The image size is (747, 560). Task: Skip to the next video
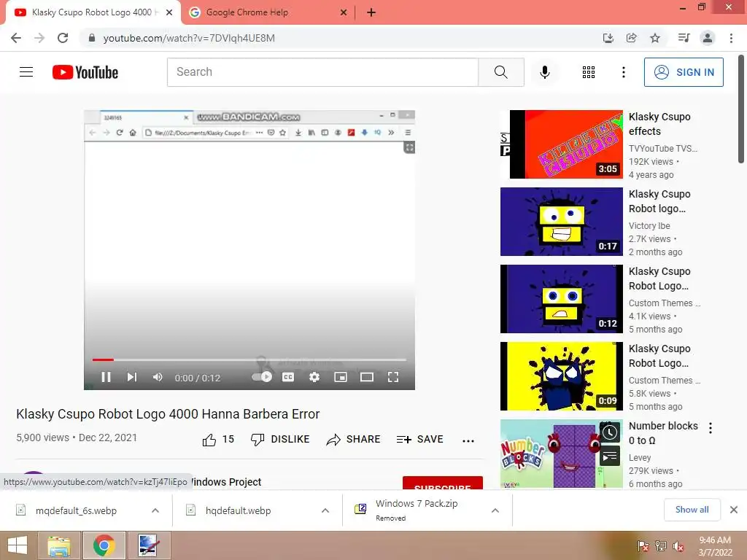[x=132, y=377]
